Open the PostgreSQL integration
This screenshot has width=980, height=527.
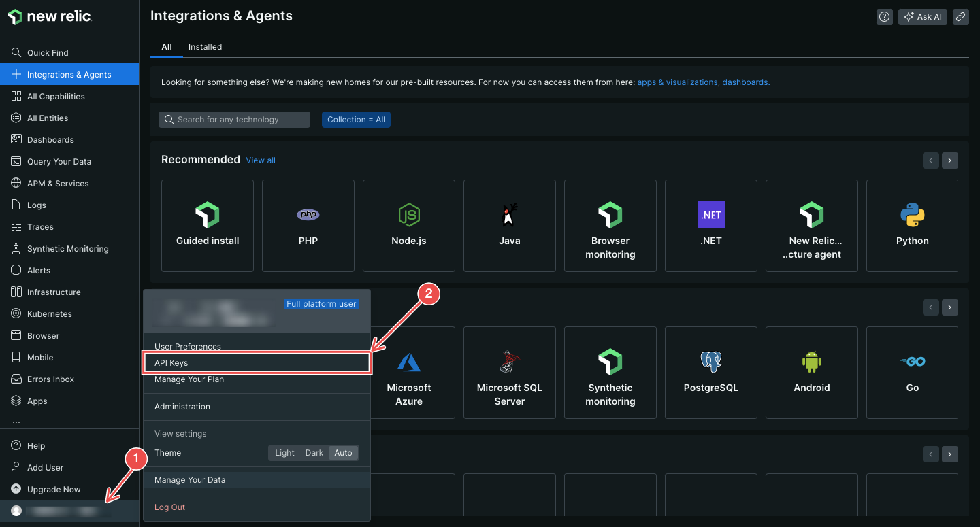click(710, 361)
